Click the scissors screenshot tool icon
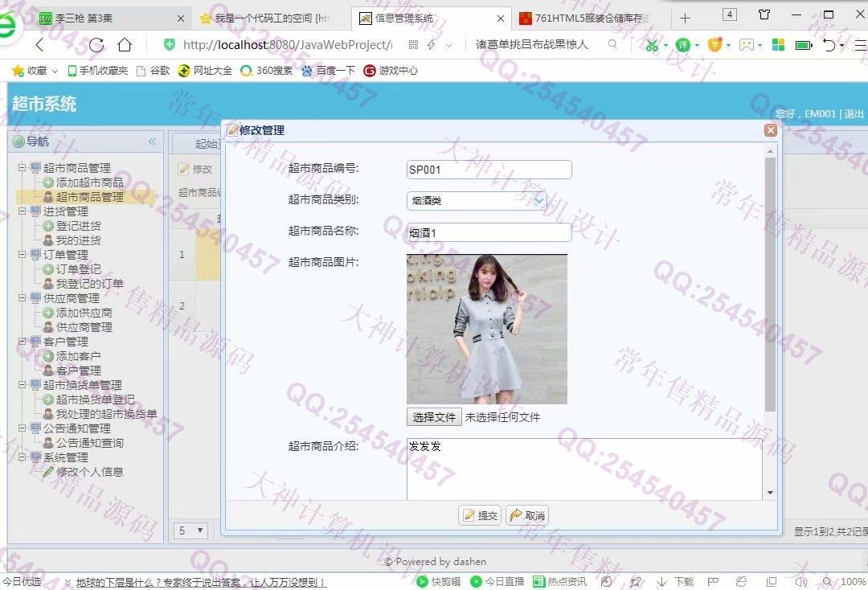Image resolution: width=868 pixels, height=590 pixels. 653,45
